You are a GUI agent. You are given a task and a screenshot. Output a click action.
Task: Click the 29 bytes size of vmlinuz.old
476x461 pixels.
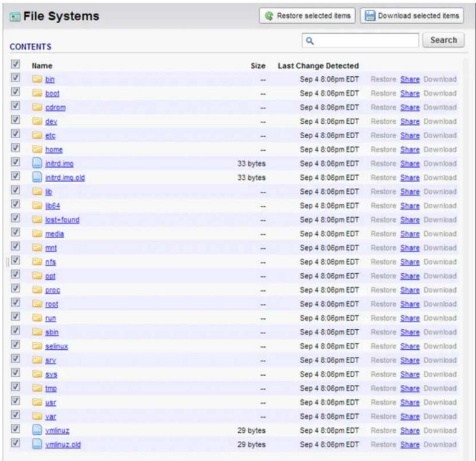tap(251, 444)
